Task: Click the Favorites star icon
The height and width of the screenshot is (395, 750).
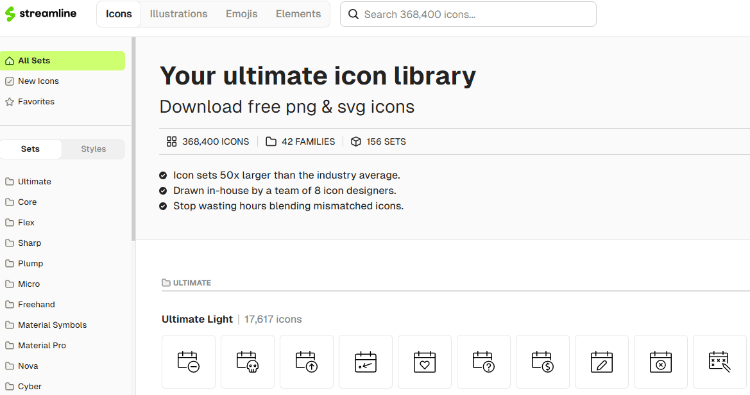Action: click(x=10, y=102)
